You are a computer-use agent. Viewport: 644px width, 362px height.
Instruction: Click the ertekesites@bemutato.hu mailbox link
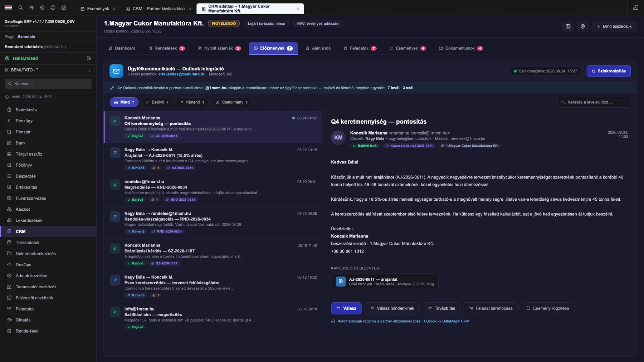point(182,74)
